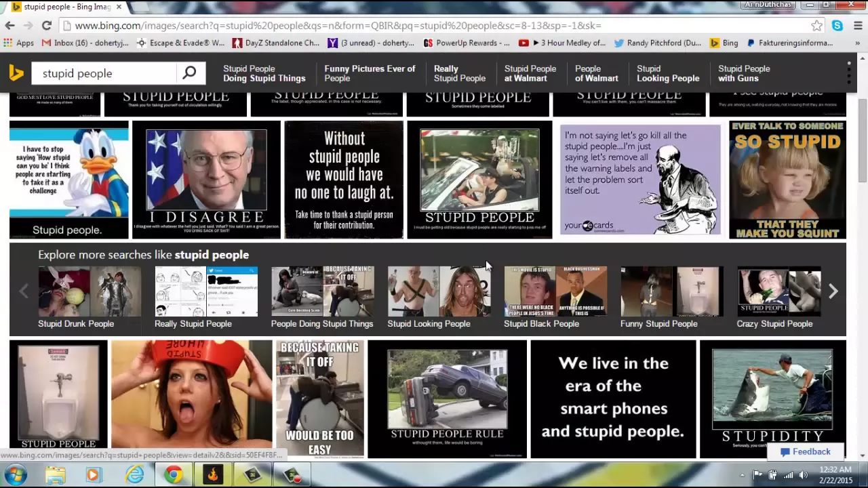Reload the current page
The height and width of the screenshot is (488, 868).
[46, 26]
